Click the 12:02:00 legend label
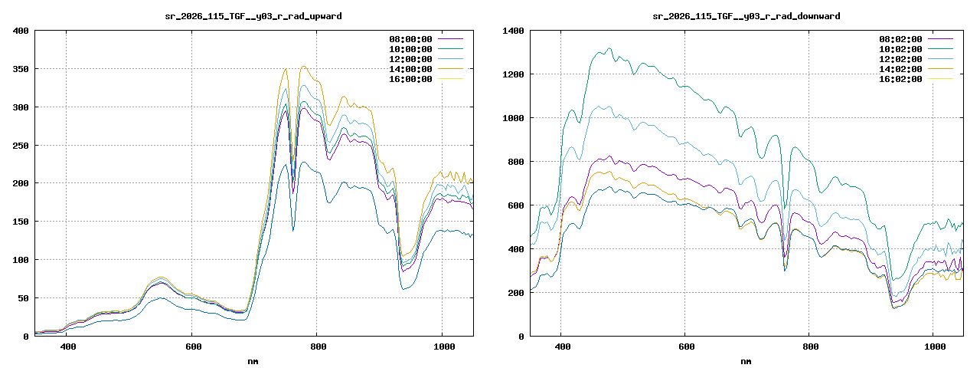 (900, 59)
